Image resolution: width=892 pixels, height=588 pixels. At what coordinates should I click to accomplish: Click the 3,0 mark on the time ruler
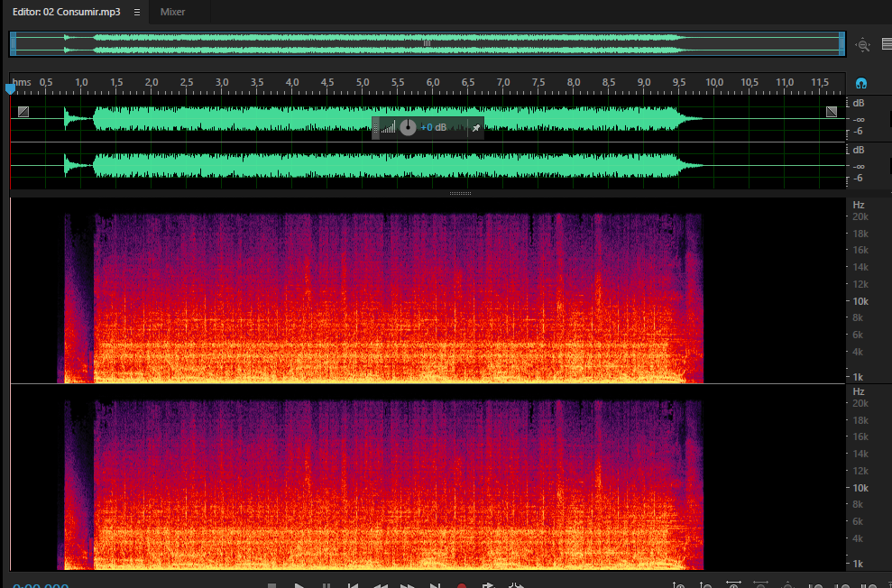222,82
